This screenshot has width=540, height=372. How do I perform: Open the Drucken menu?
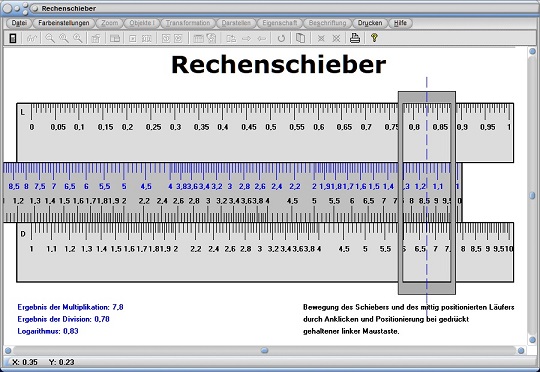370,23
